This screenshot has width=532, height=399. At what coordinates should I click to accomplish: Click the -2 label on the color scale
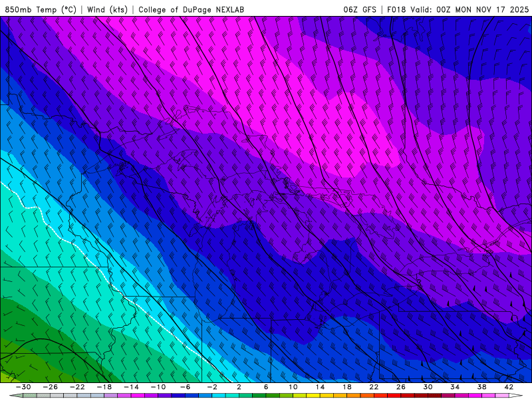[x=212, y=387]
